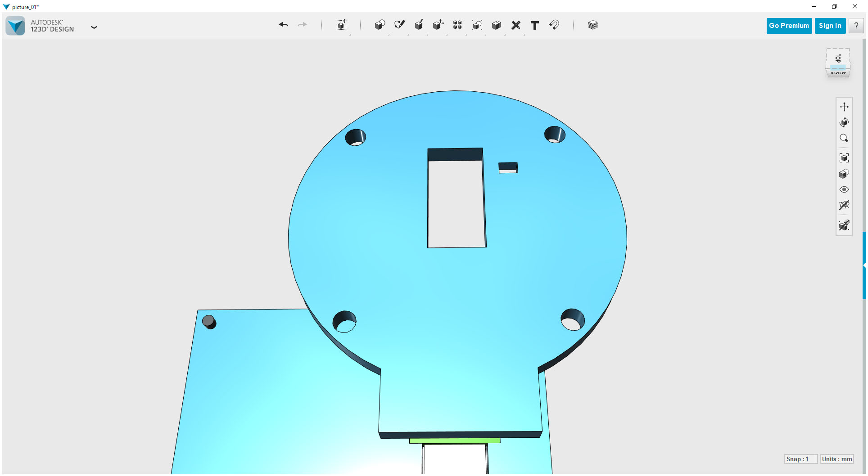The height and width of the screenshot is (476, 868).
Task: Select the Sketch tool
Action: click(x=399, y=25)
